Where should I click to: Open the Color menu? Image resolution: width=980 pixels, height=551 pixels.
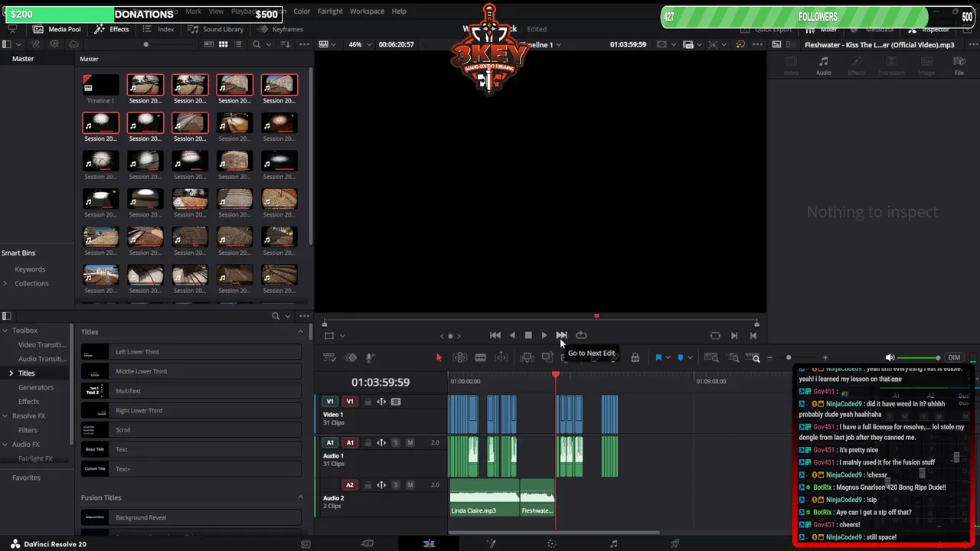tap(302, 11)
